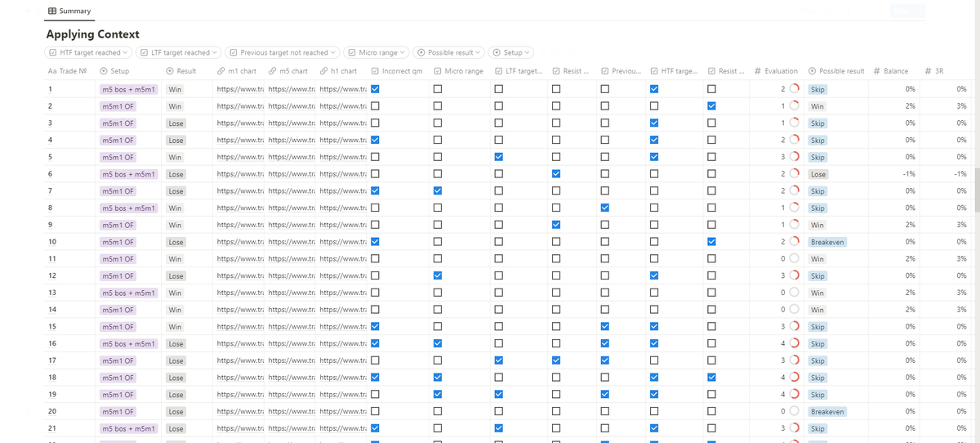Viewport: 980px width, 443px height.
Task: Uncheck Incorrect qm for trade 1
Action: pos(375,89)
